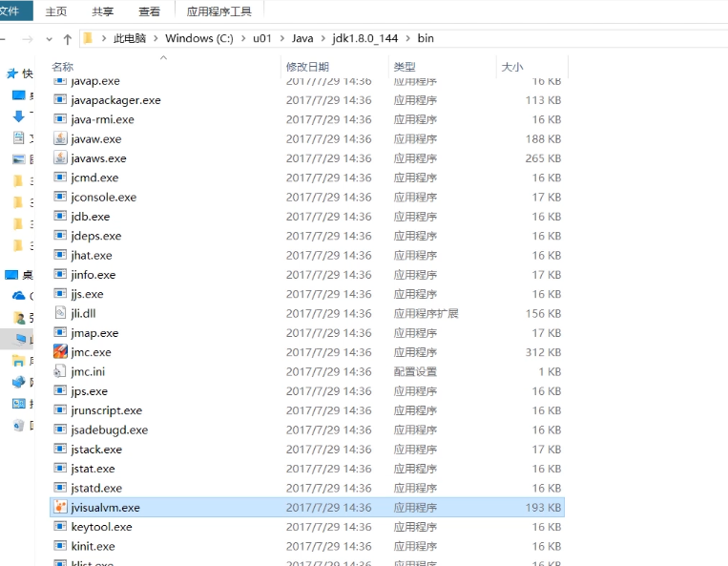Sort by the 名称 column header
The height and width of the screenshot is (566, 728).
(63, 67)
